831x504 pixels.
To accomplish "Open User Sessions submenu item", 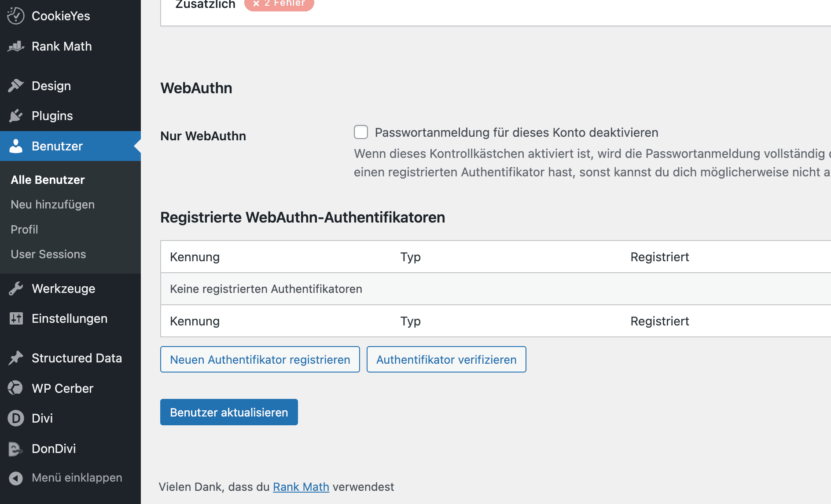I will pyautogui.click(x=48, y=254).
